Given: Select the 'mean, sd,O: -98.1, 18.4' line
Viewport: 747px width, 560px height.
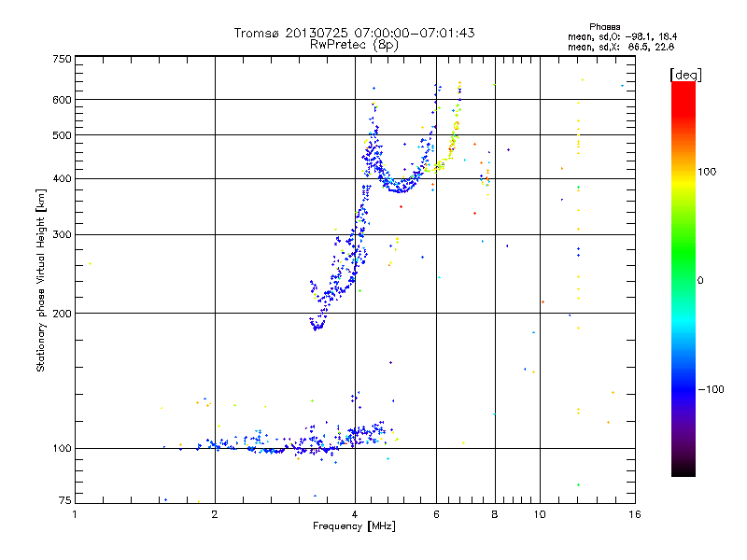Looking at the screenshot, I should [x=622, y=36].
